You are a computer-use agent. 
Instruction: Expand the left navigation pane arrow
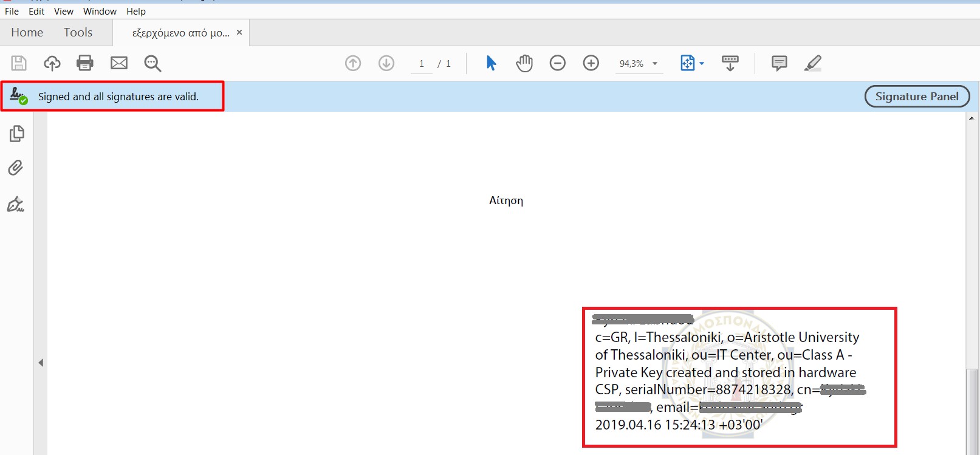41,363
